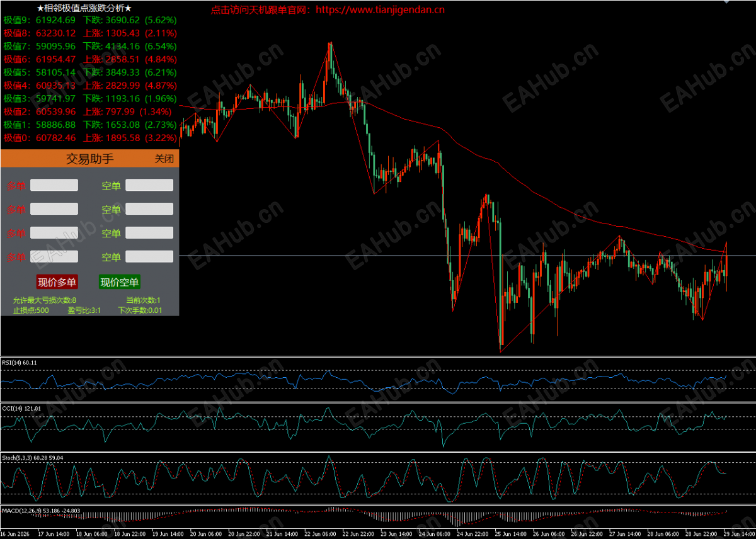The image size is (756, 539).
Task: Focus the first 多单 input field
Action: 54,185
